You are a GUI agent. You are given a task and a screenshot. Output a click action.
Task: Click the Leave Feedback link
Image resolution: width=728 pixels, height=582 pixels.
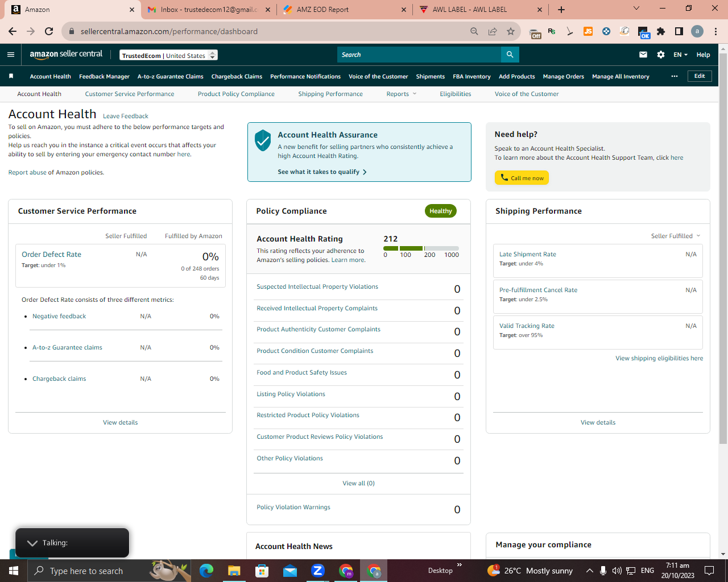pos(126,116)
